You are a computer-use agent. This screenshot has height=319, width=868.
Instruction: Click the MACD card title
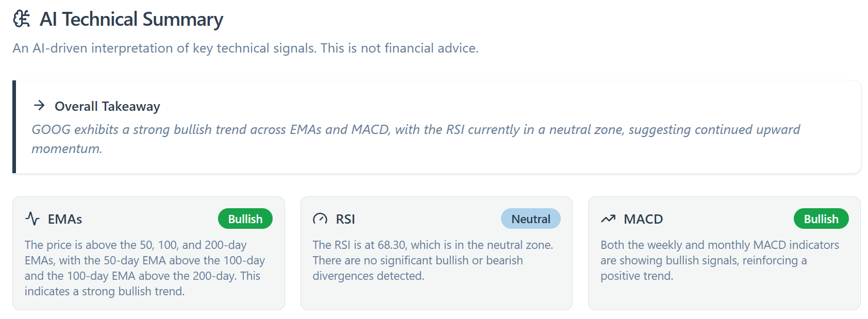[643, 220]
